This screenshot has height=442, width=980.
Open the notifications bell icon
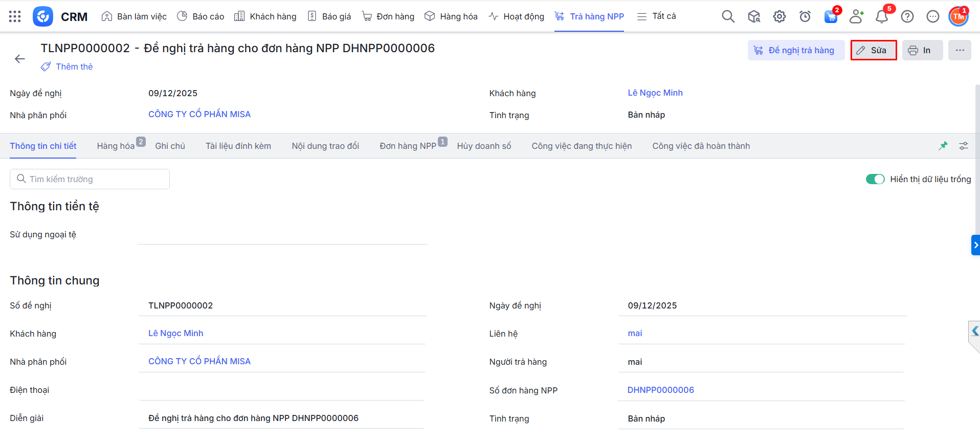881,17
